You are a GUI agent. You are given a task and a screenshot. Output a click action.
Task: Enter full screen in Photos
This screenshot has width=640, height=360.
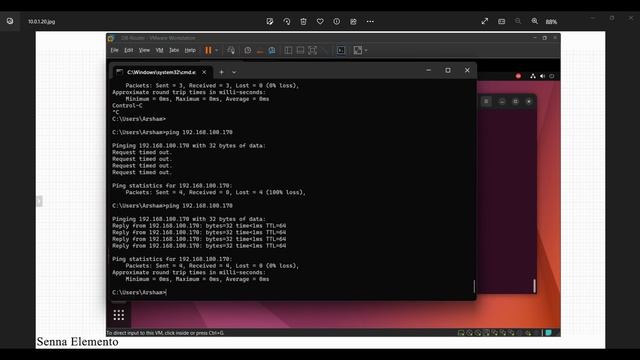(x=484, y=21)
